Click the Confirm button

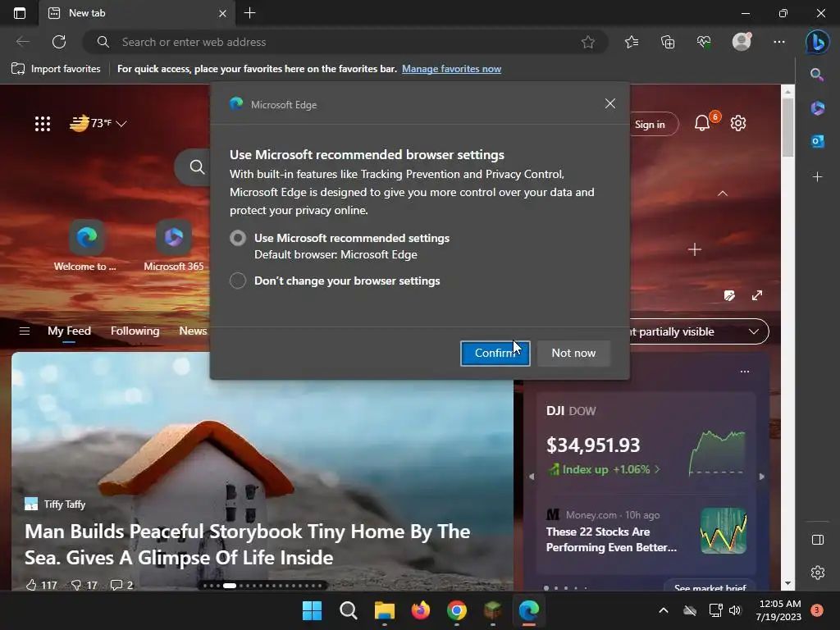[x=495, y=353]
